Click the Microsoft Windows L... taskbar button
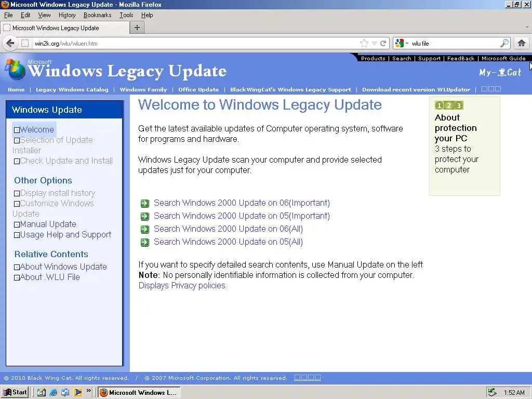 point(139,393)
